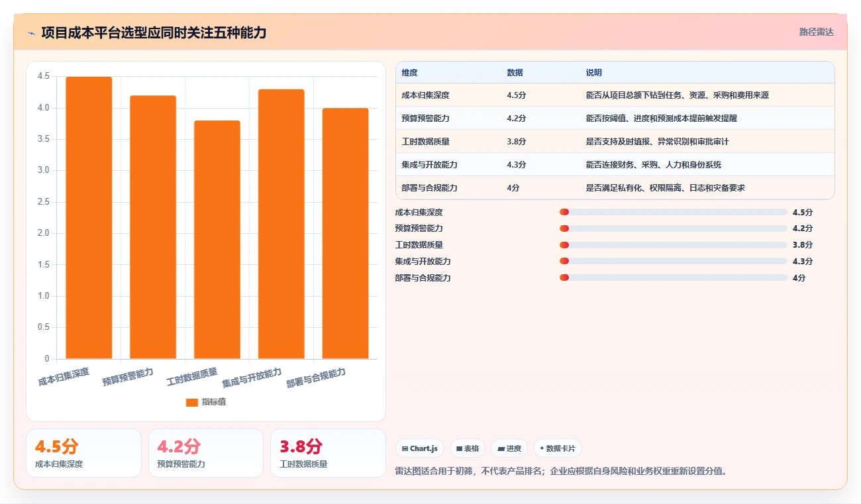The width and height of the screenshot is (861, 504).
Task: Click the 4.3分 table cell
Action: (x=516, y=165)
